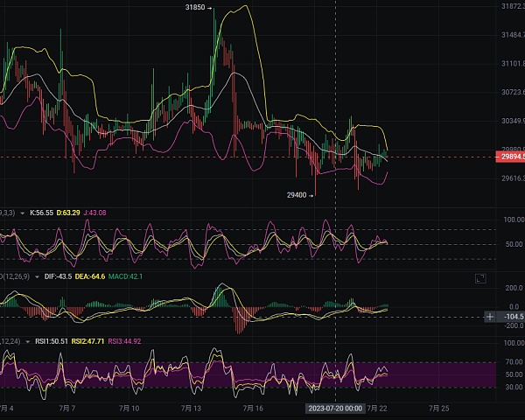Click the K:56.55 value label
The image size is (525, 420).
[42, 213]
